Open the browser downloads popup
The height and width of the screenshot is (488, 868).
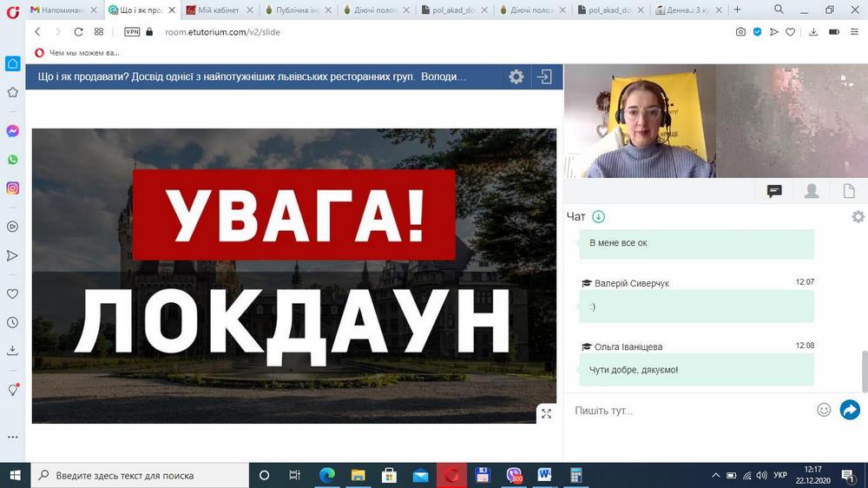click(x=813, y=31)
